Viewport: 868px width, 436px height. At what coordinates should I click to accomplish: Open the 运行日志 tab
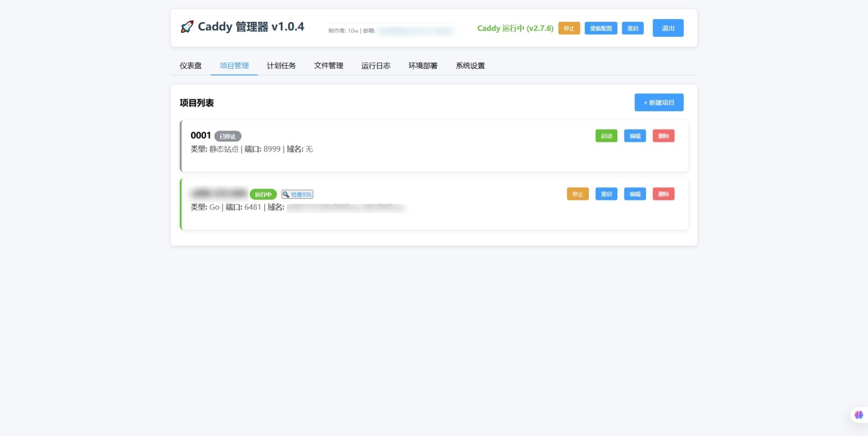coord(375,66)
